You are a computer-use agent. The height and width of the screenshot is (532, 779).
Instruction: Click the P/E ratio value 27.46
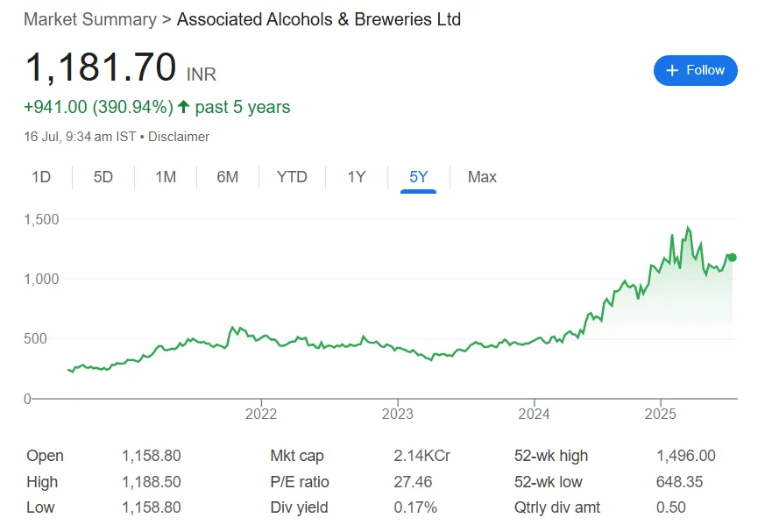coord(413,482)
